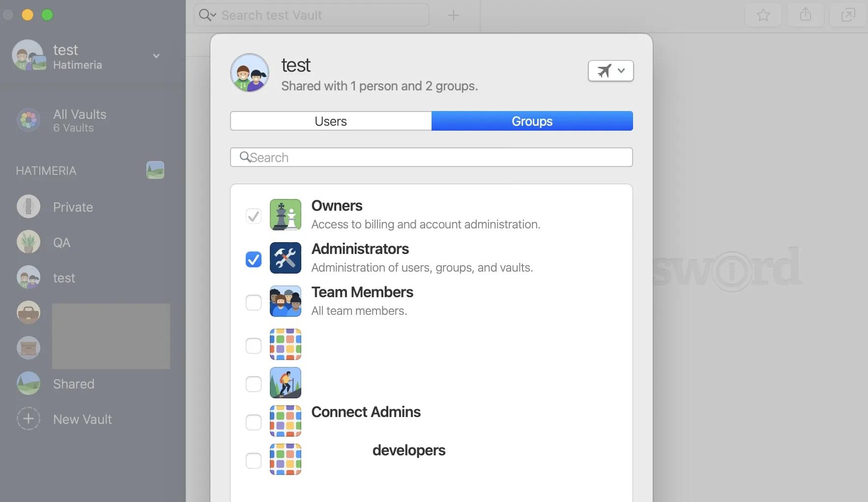
Task: Click the open-in-new-window icon
Action: pos(848,15)
